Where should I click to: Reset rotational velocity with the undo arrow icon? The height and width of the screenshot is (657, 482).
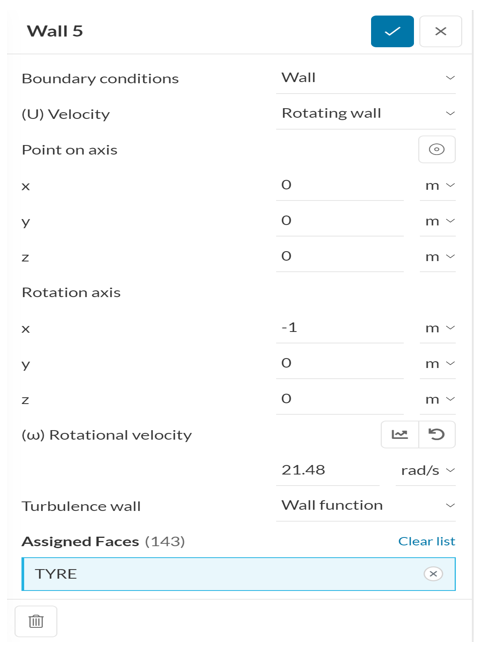[437, 435]
